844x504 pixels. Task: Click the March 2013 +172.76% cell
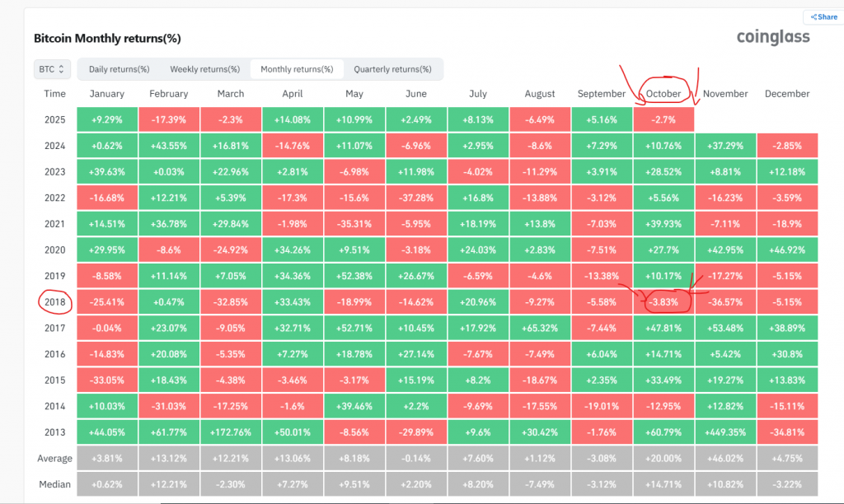pos(231,432)
